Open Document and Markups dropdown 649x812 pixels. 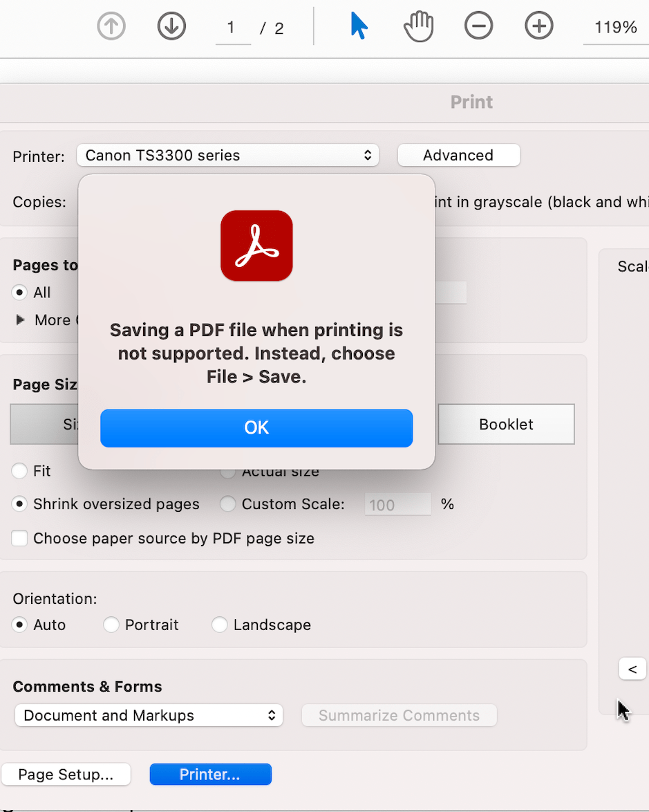click(x=149, y=715)
